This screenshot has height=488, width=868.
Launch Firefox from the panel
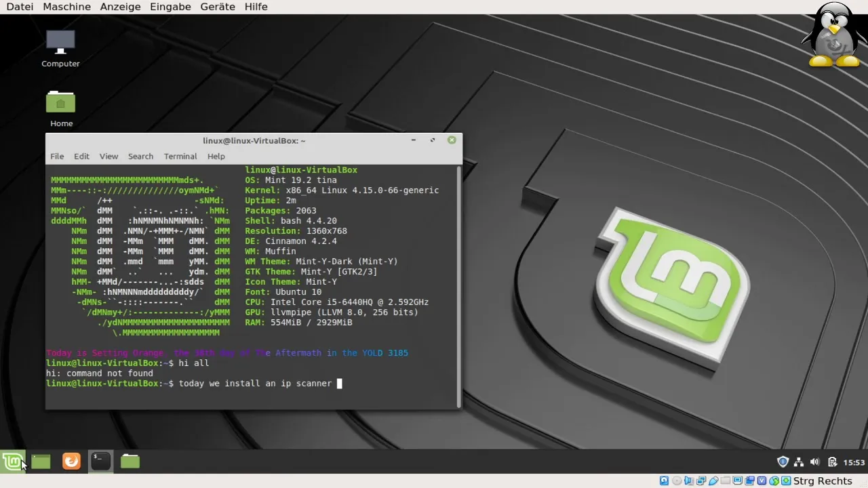(x=71, y=462)
